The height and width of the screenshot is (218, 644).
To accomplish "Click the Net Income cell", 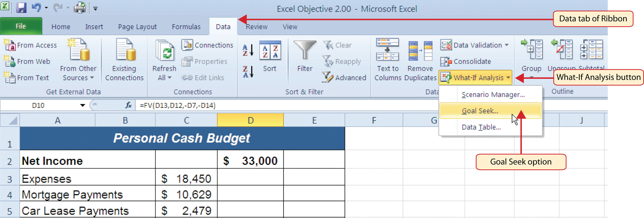I will 88,160.
